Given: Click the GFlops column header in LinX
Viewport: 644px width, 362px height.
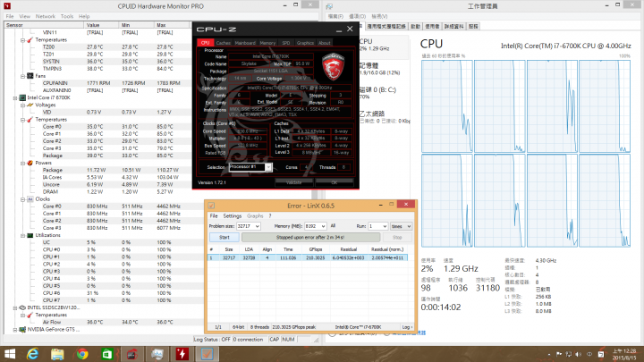Looking at the screenshot, I should coord(316,249).
